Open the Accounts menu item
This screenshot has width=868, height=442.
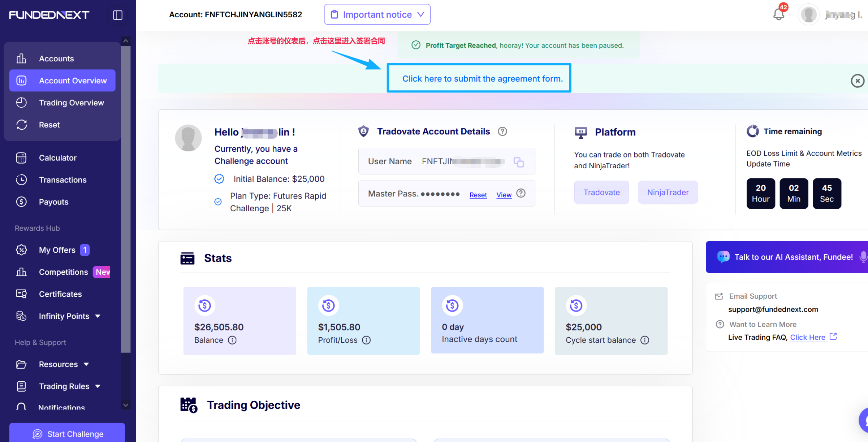point(62,58)
